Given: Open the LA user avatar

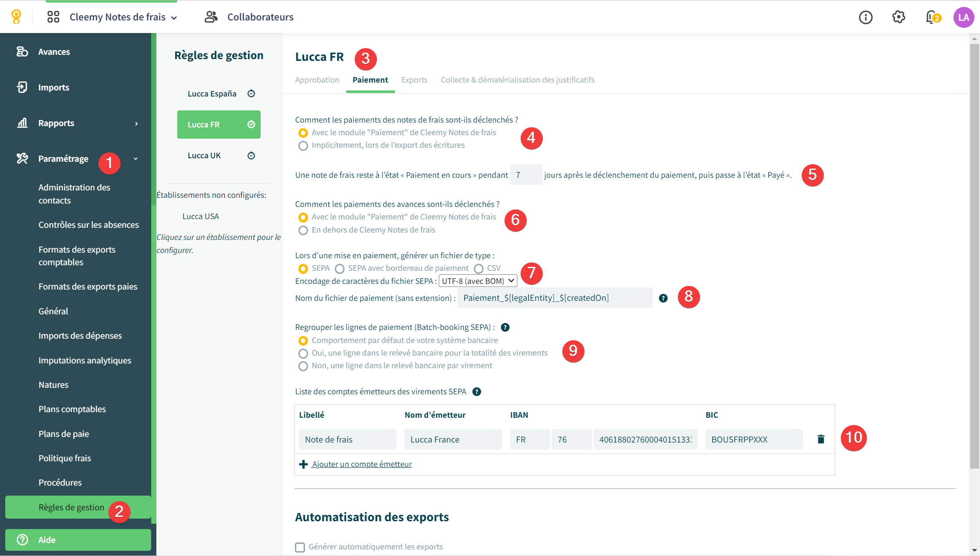Looking at the screenshot, I should [963, 17].
